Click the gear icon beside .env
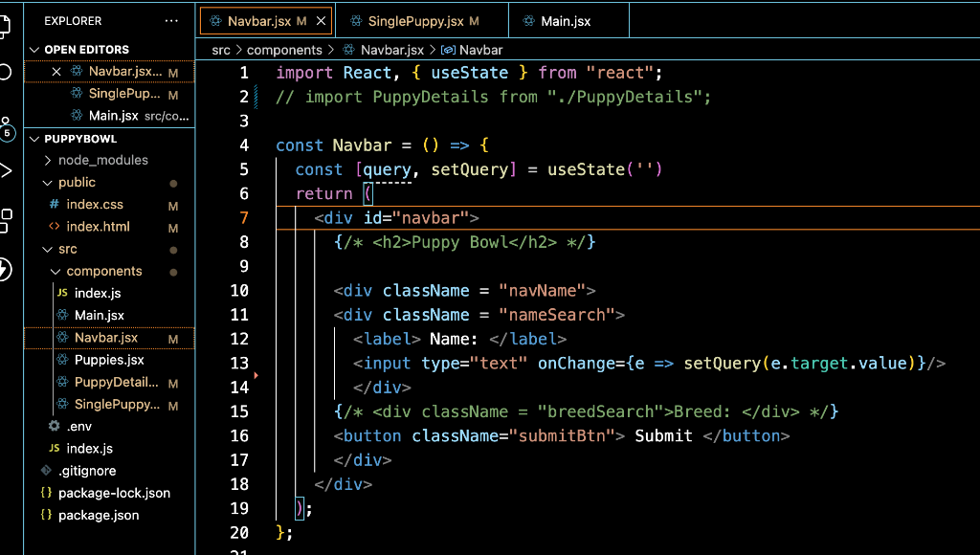This screenshot has width=980, height=555. pyautogui.click(x=55, y=426)
